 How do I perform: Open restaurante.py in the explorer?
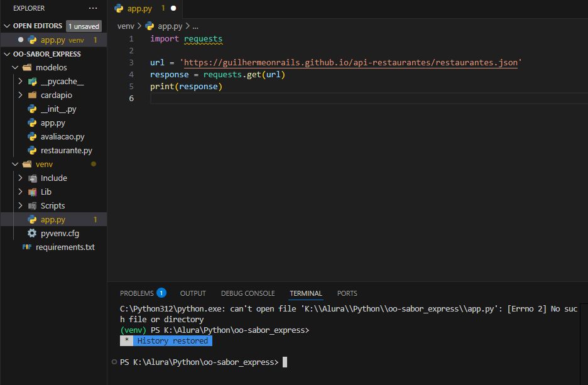coord(67,150)
